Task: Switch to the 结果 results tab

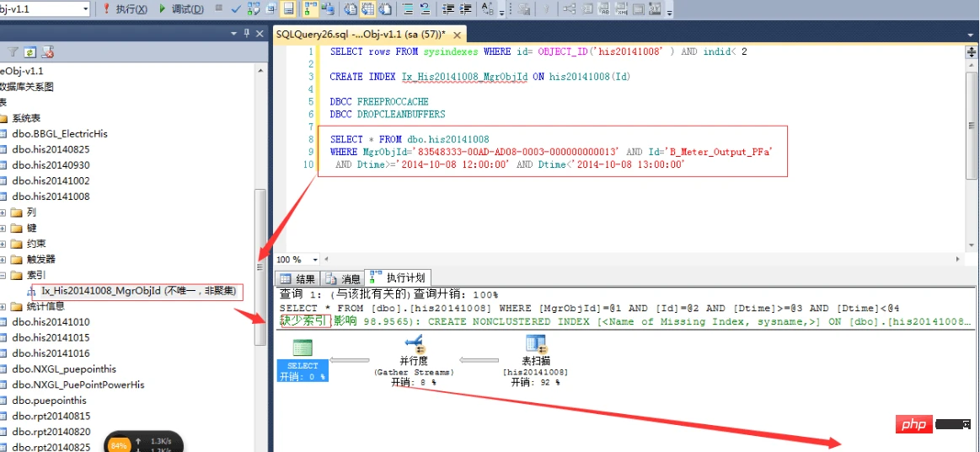Action: pyautogui.click(x=297, y=279)
